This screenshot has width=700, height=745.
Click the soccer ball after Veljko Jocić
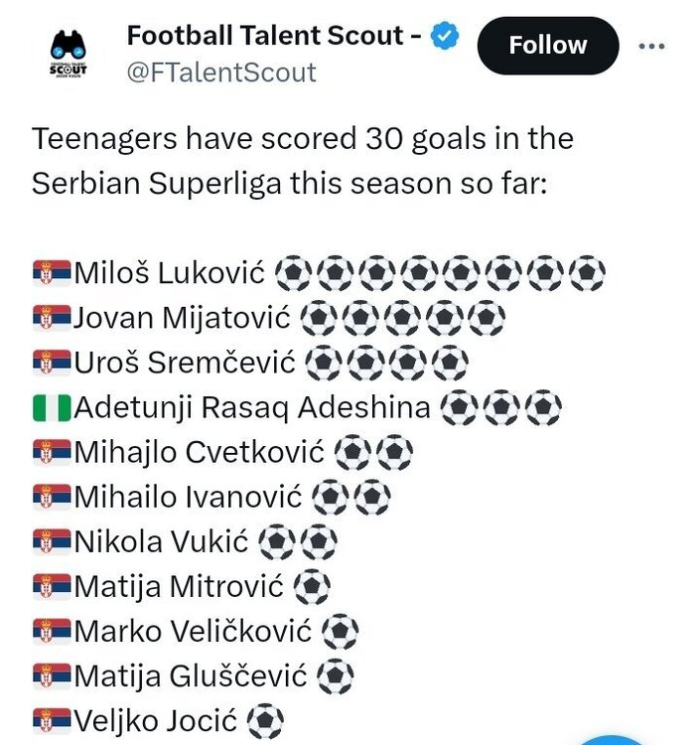[x=264, y=721]
